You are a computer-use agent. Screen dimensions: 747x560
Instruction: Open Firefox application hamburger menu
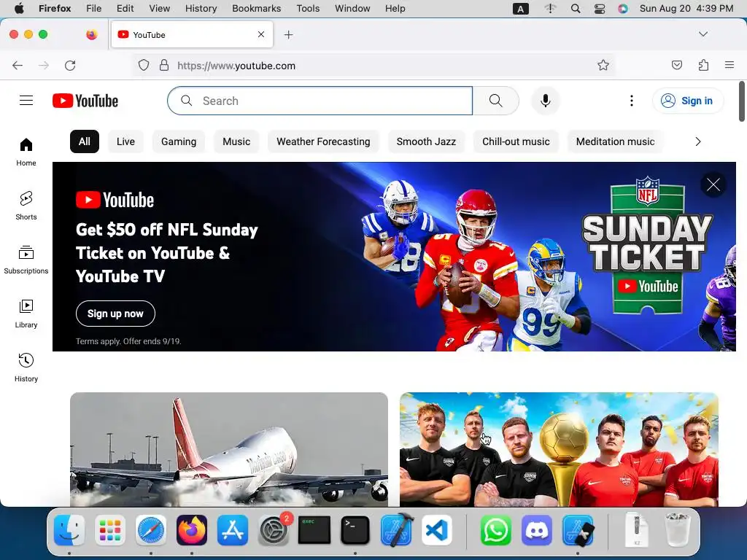(729, 65)
